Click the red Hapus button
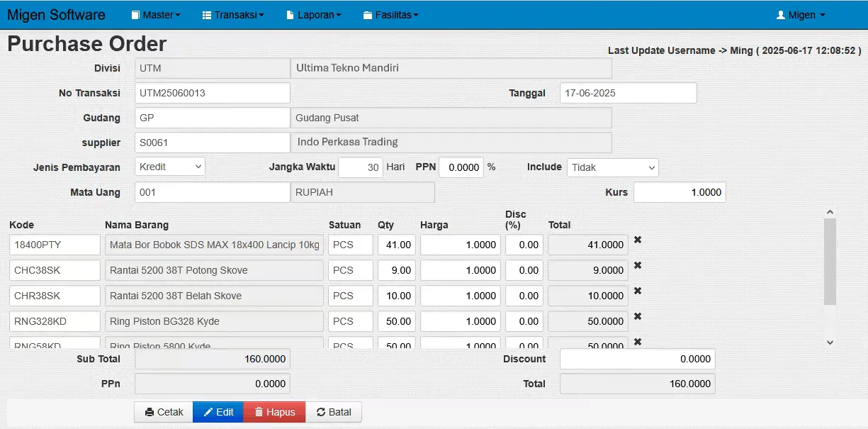 click(x=274, y=412)
